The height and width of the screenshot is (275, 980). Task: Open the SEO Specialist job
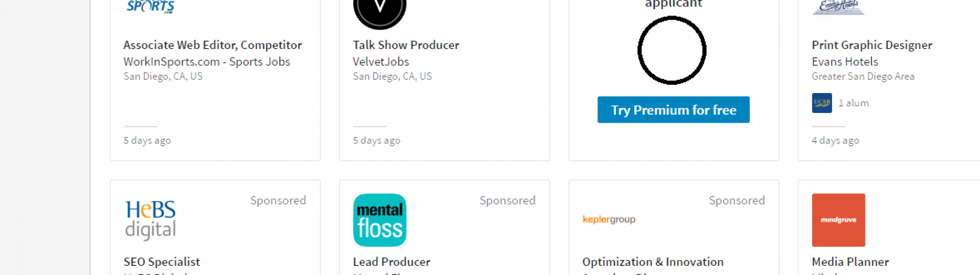pyautogui.click(x=162, y=262)
